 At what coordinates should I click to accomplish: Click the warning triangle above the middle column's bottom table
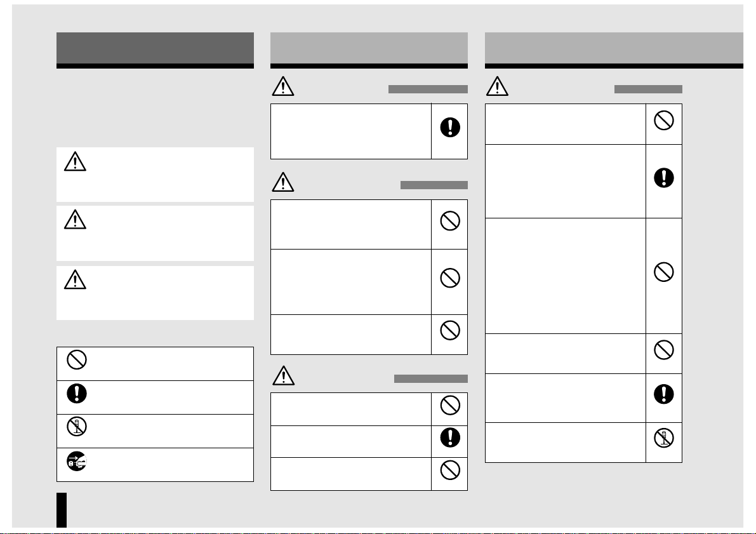click(x=284, y=375)
